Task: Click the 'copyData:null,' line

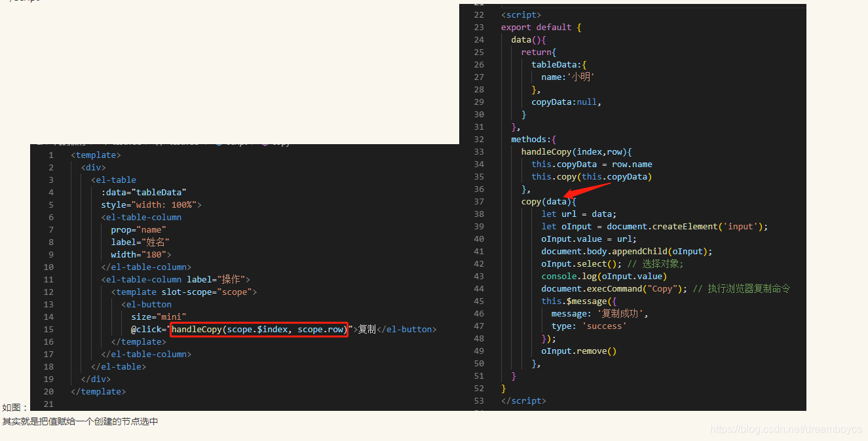Action: point(566,102)
